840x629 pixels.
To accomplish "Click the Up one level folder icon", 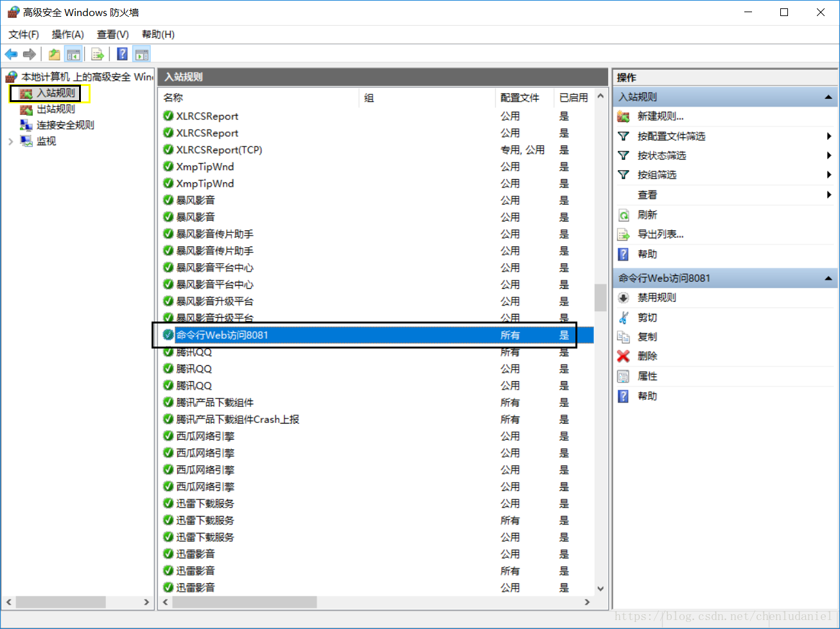I will [55, 55].
